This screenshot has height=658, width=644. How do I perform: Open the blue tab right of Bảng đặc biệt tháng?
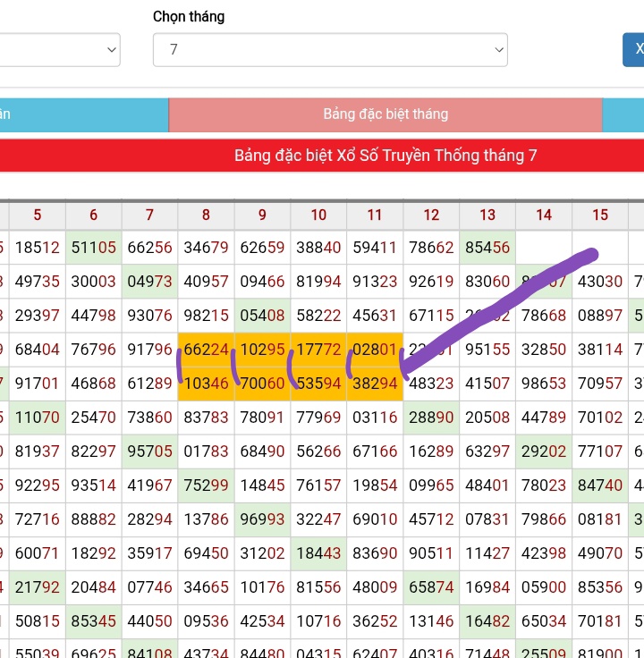[623, 114]
